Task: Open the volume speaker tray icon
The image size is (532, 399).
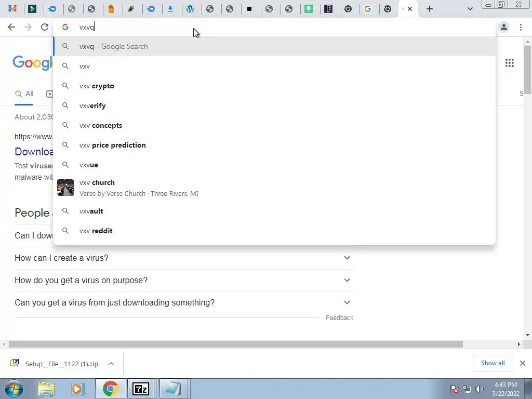Action: pos(480,389)
